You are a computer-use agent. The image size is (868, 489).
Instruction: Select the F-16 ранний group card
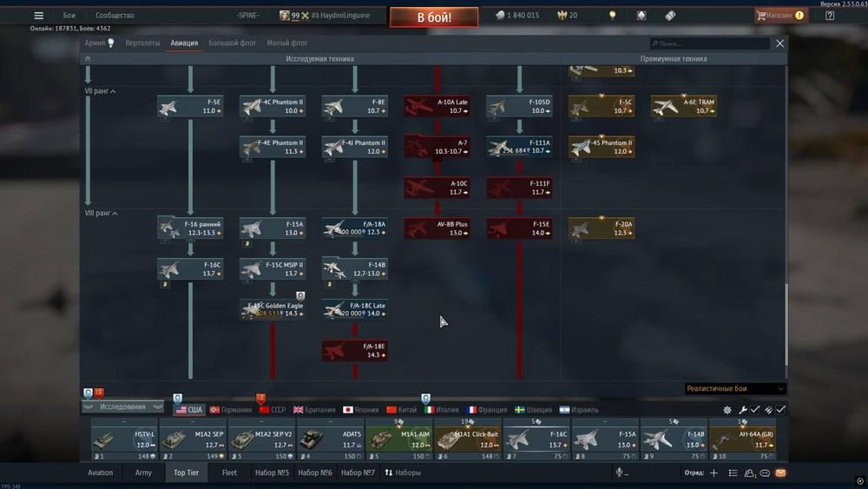[190, 228]
